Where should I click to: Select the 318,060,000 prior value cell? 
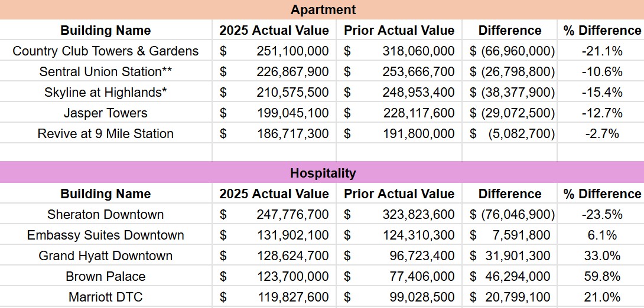pyautogui.click(x=399, y=50)
